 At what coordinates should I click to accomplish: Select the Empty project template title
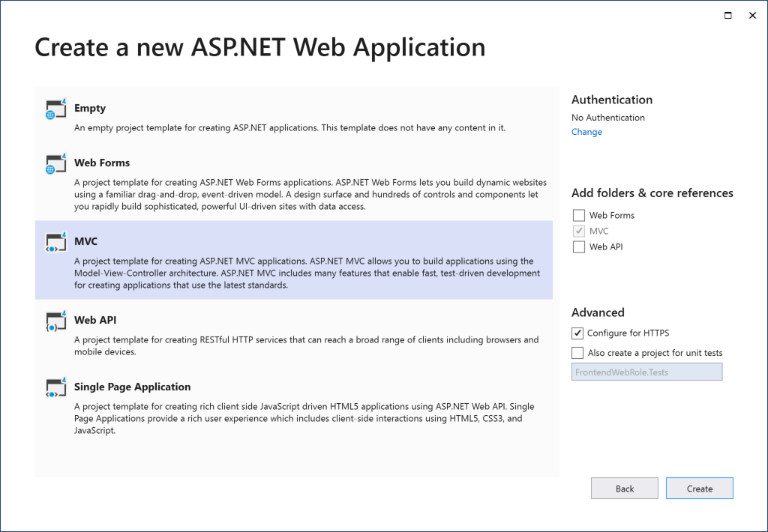[90, 109]
